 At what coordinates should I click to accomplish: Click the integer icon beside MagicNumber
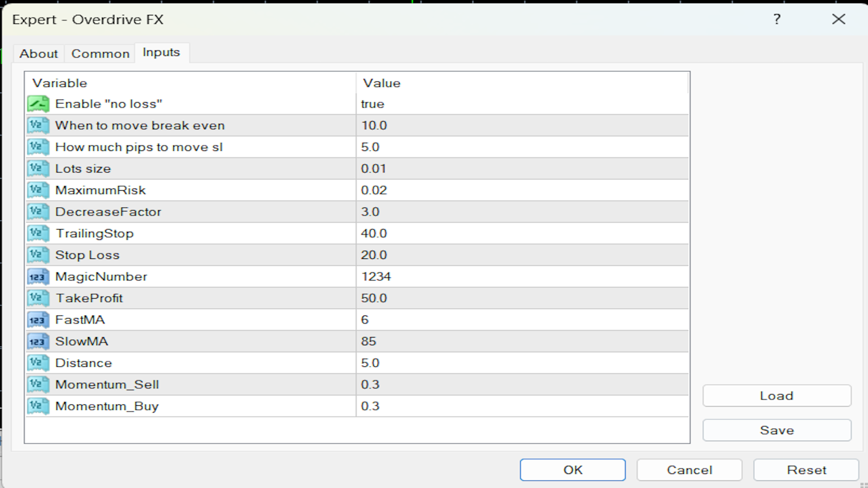click(38, 277)
